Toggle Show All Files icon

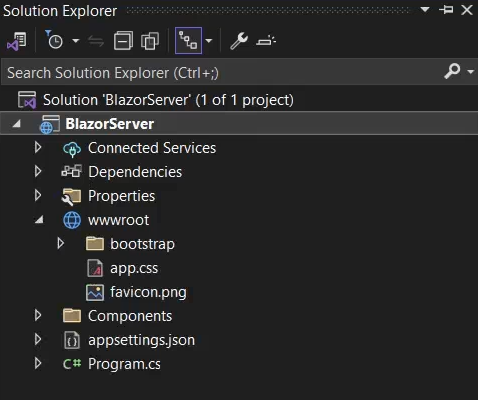tap(150, 41)
